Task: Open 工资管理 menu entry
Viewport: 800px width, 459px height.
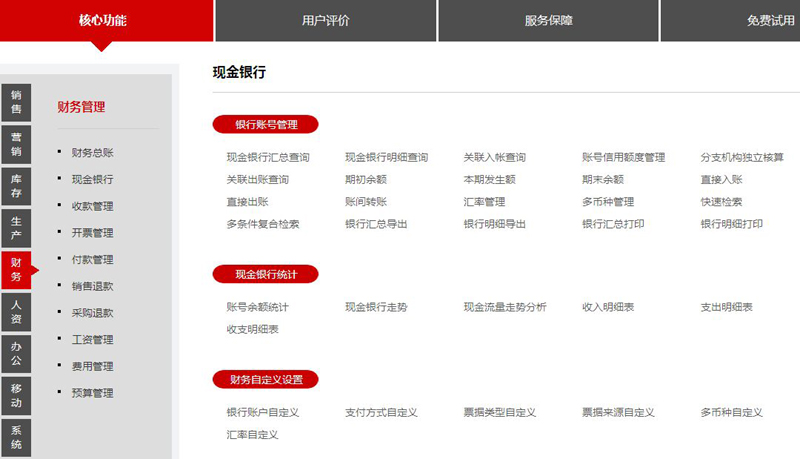Action: click(x=92, y=340)
